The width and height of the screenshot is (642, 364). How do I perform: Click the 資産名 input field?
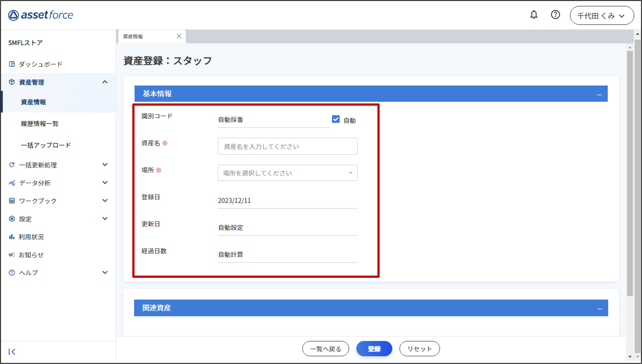point(287,146)
